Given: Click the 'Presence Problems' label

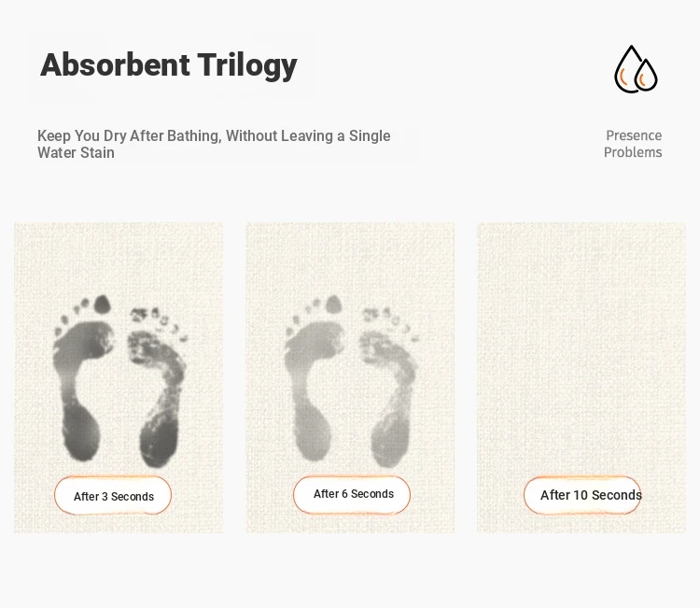Looking at the screenshot, I should [x=633, y=144].
